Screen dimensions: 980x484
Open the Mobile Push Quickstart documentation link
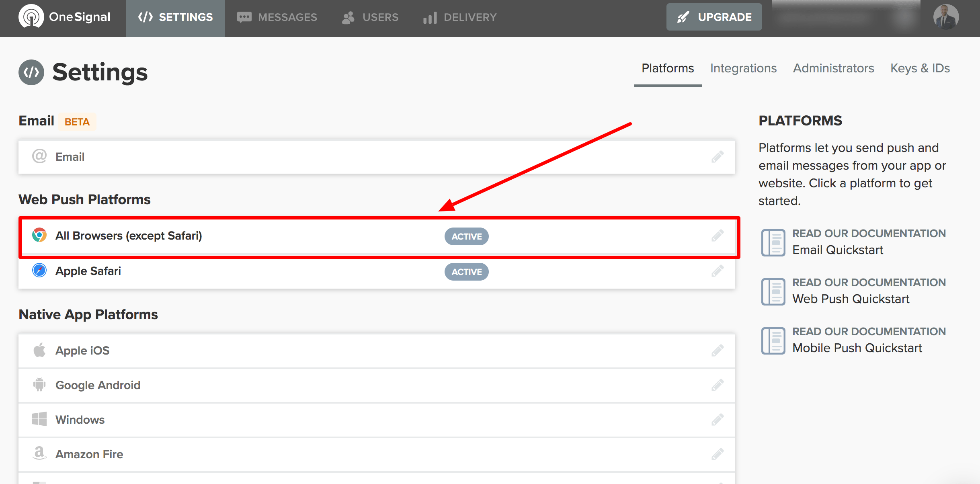coord(857,348)
